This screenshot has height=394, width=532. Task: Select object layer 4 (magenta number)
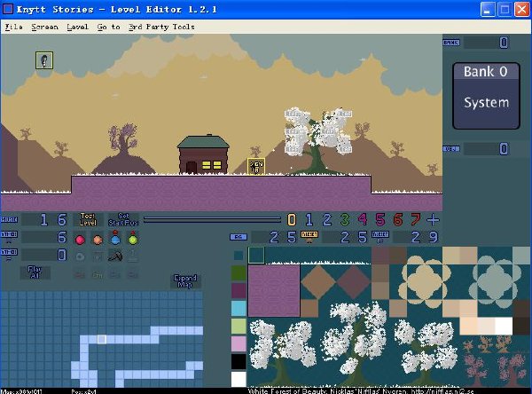[x=363, y=220]
